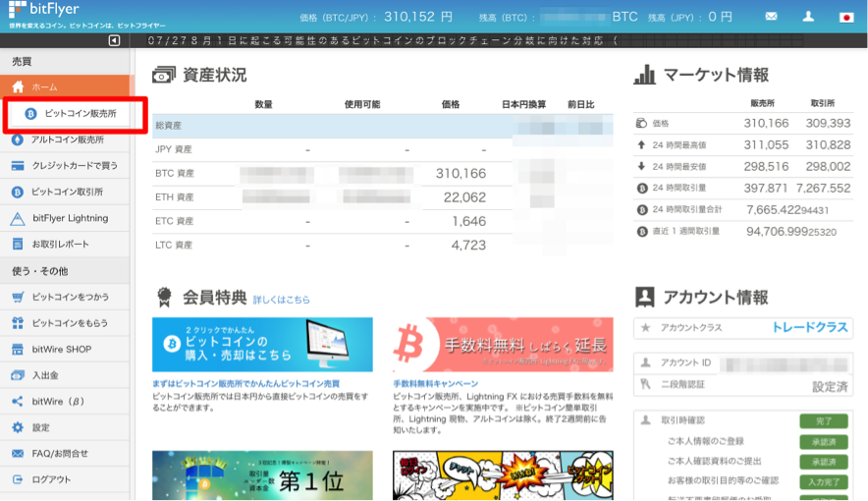Click the share icon beside bitWire (β)
The width and height of the screenshot is (868, 501).
click(x=18, y=402)
